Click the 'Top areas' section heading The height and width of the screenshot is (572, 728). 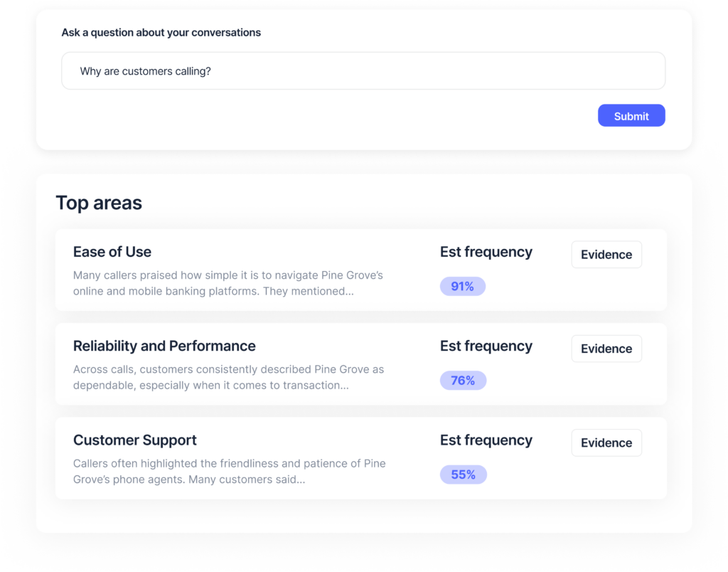coord(99,203)
